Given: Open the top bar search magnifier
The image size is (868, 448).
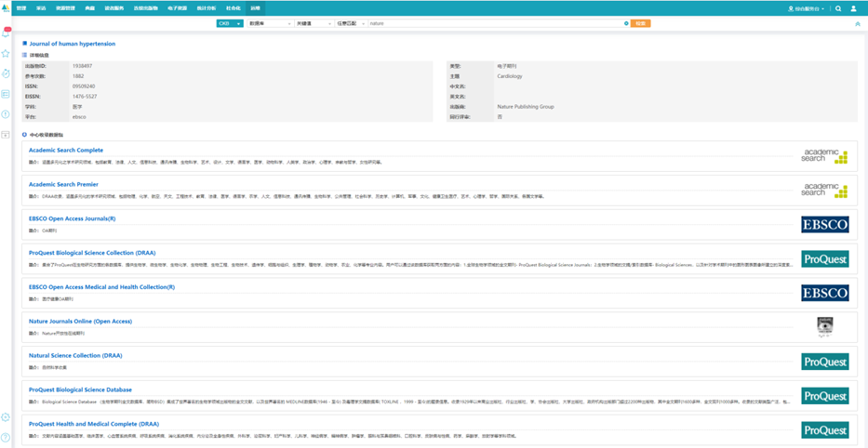Looking at the screenshot, I should pyautogui.click(x=838, y=9).
